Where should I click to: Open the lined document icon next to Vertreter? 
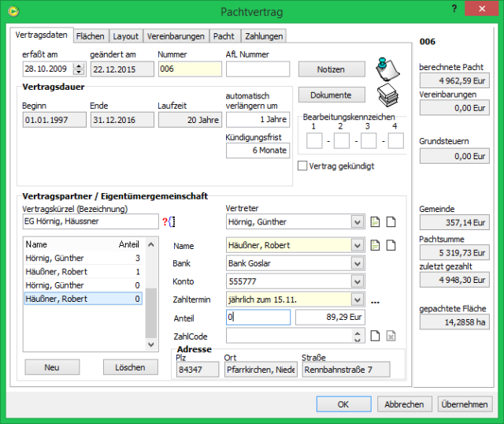[x=376, y=221]
